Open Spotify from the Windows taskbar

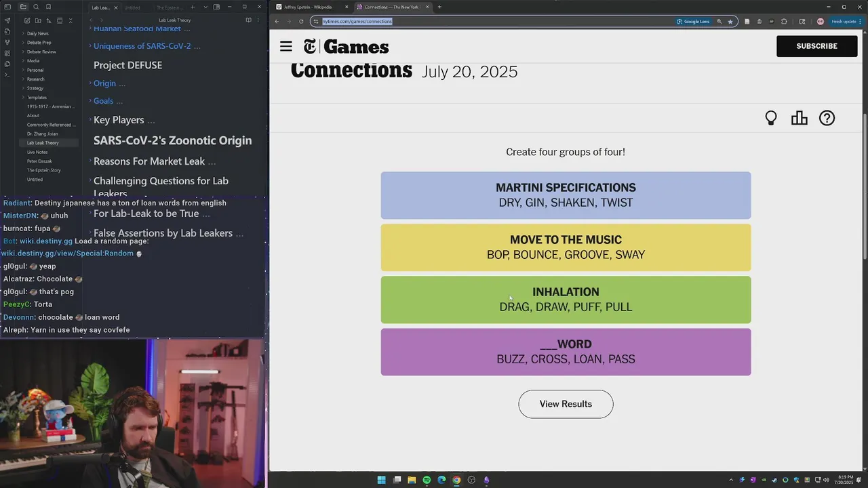427,480
